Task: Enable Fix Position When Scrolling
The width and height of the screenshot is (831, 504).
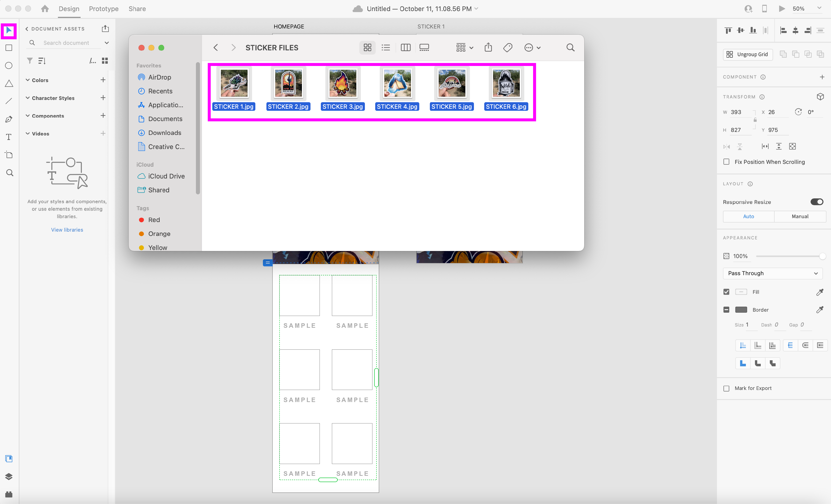Action: tap(726, 162)
